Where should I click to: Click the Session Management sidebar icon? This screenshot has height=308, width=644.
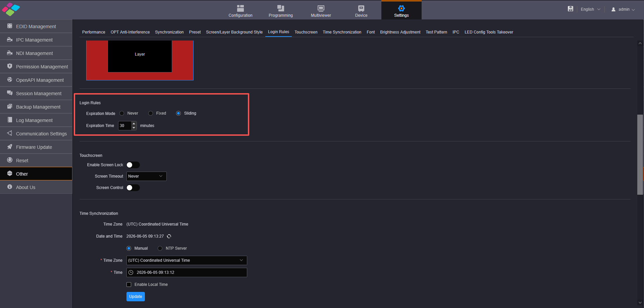click(x=10, y=93)
